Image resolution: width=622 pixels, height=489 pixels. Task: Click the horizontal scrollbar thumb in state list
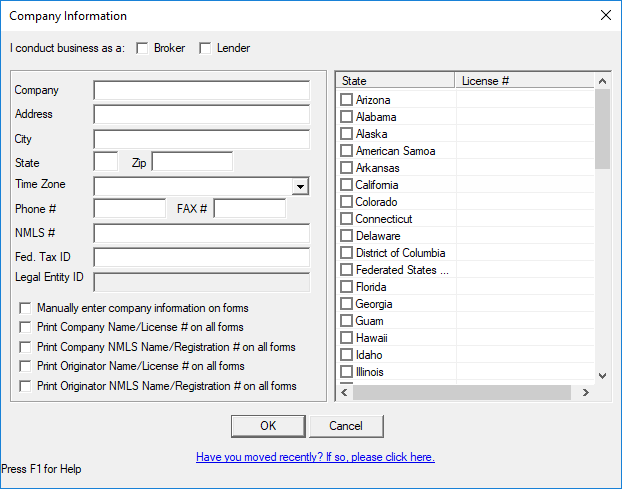coord(462,393)
